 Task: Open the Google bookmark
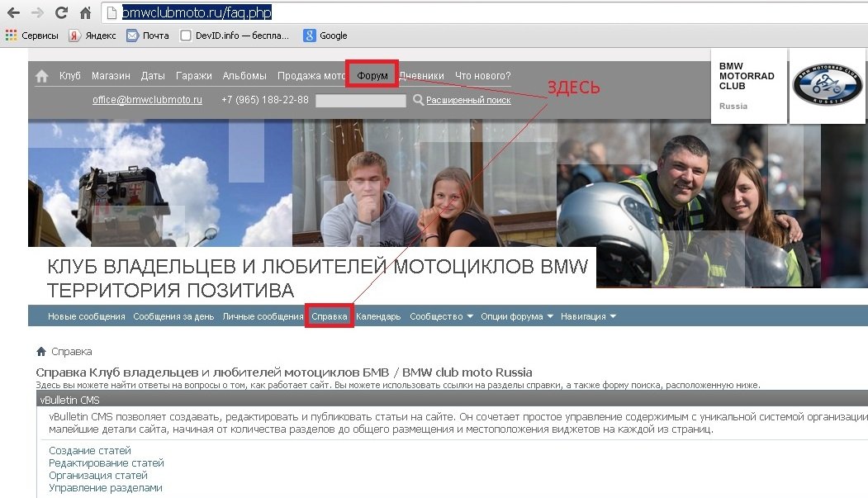pos(325,36)
